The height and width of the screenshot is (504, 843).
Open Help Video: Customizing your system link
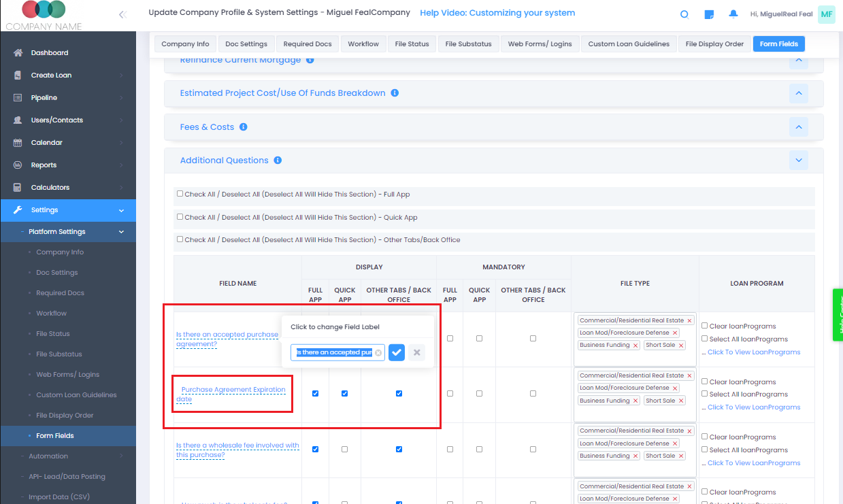(497, 13)
